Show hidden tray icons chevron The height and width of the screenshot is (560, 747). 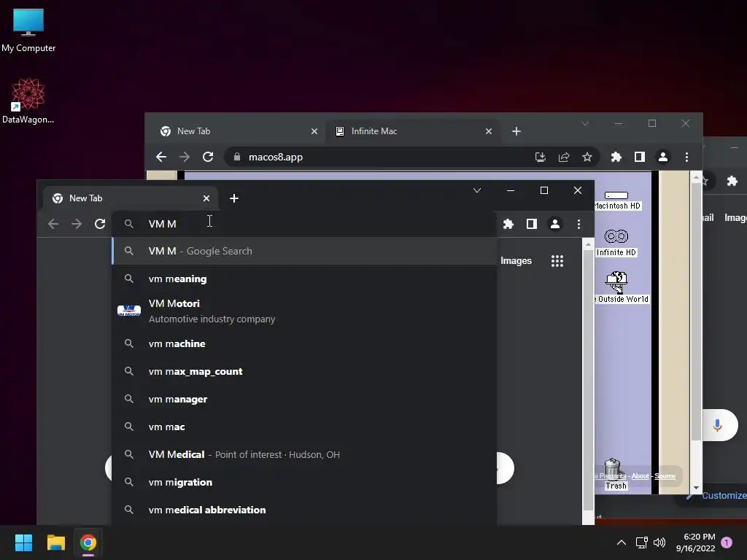coord(622,542)
